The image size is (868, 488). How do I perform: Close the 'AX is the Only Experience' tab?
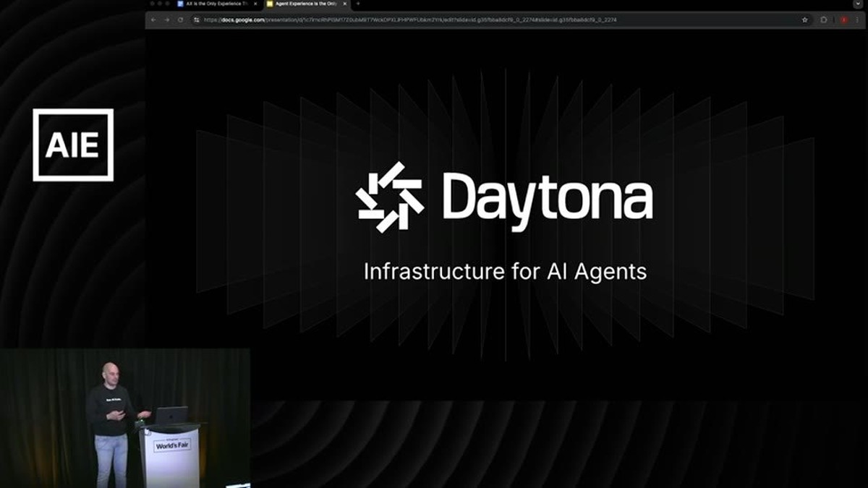click(x=255, y=4)
